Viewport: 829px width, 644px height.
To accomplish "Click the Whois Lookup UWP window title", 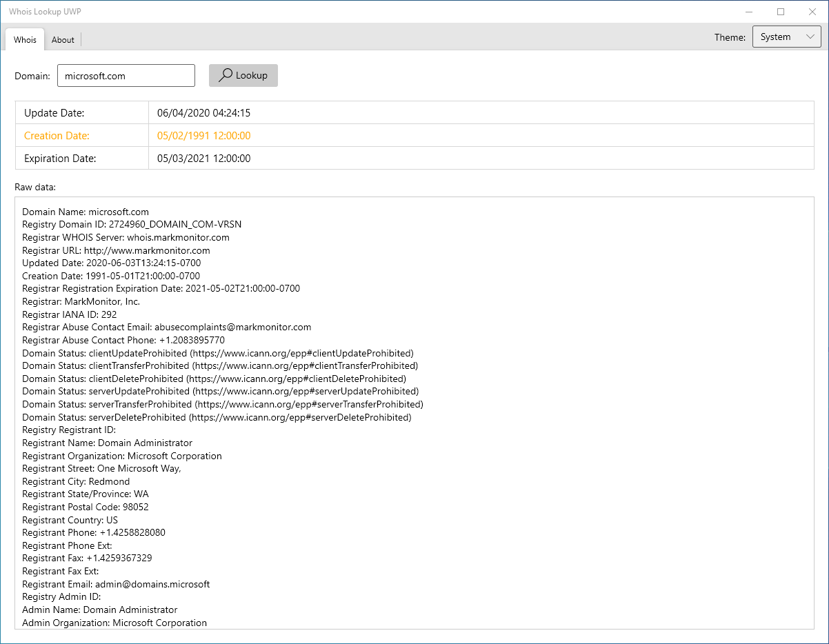I will coord(45,12).
